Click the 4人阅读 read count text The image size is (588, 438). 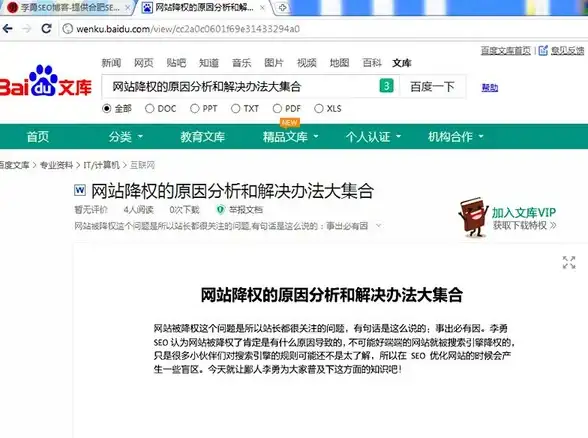tap(139, 210)
